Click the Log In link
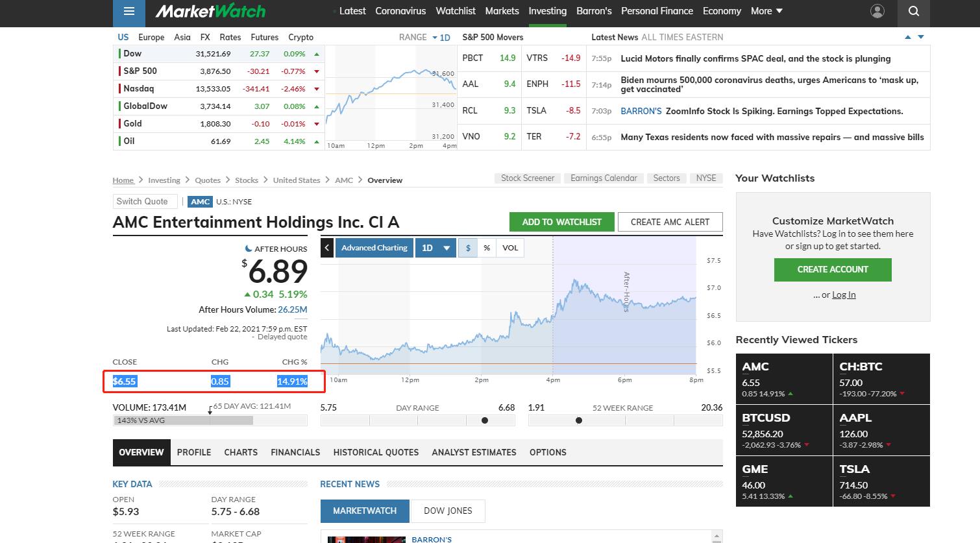980x543 pixels. [x=844, y=295]
